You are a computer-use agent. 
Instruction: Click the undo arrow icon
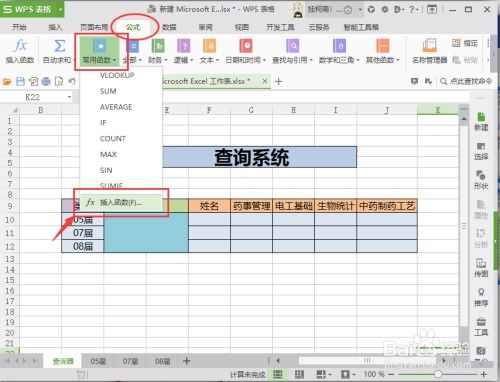point(71,81)
